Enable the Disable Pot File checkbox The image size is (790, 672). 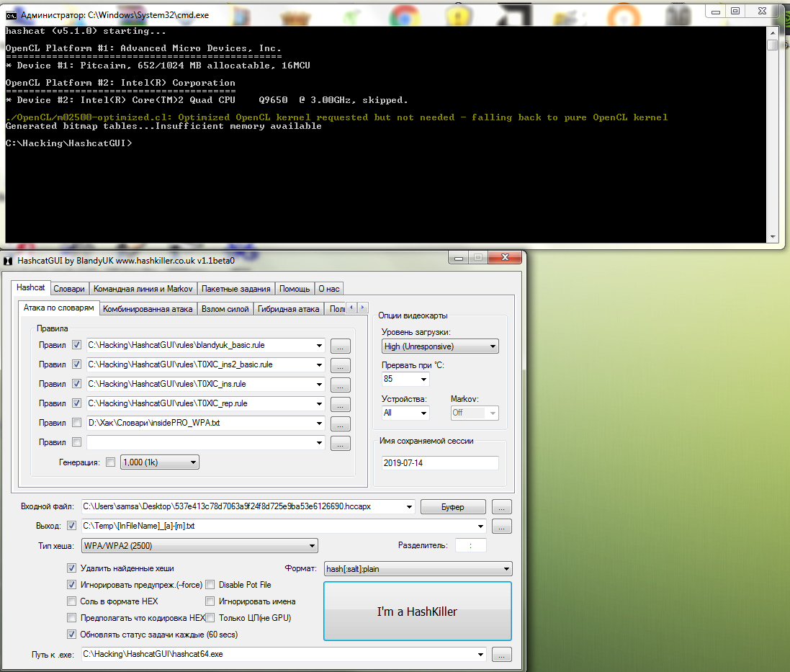[210, 585]
